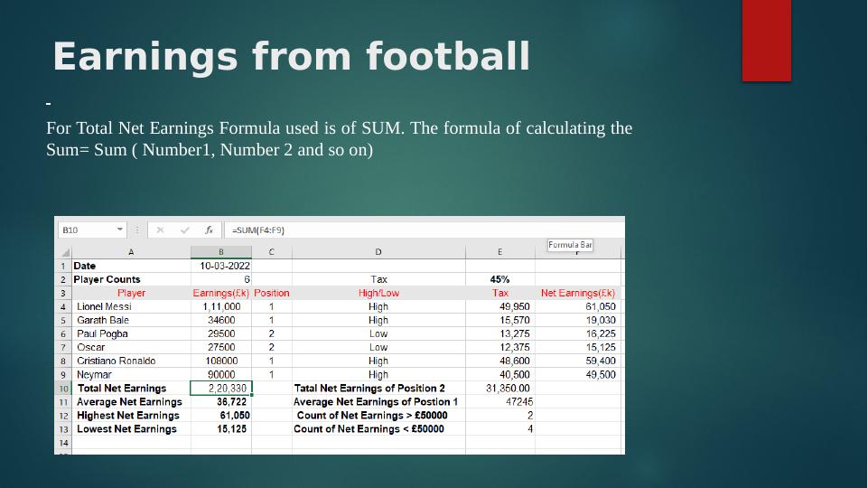Select column D header
The image size is (868, 488).
pos(378,252)
